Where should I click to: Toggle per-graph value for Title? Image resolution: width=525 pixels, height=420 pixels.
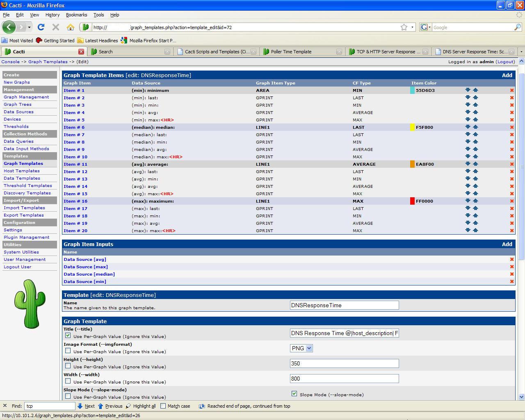pos(68,336)
